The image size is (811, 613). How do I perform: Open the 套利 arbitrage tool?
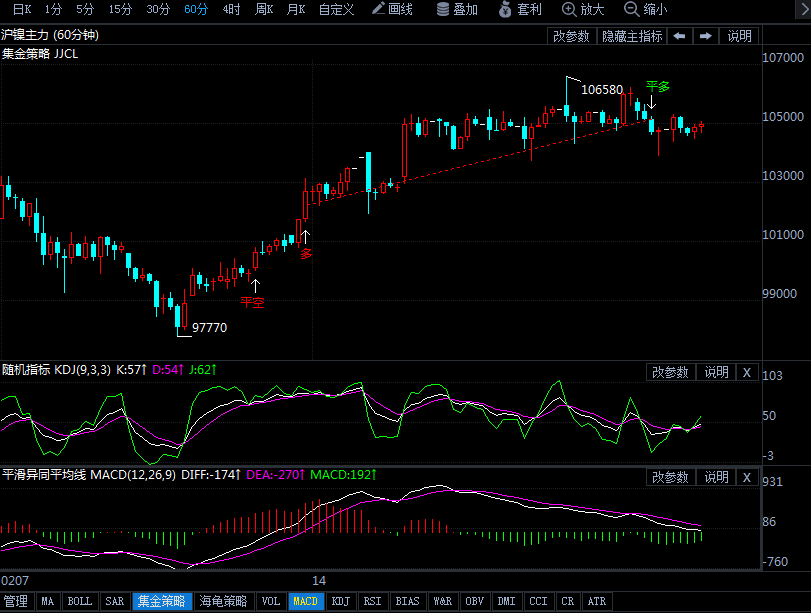[x=520, y=9]
